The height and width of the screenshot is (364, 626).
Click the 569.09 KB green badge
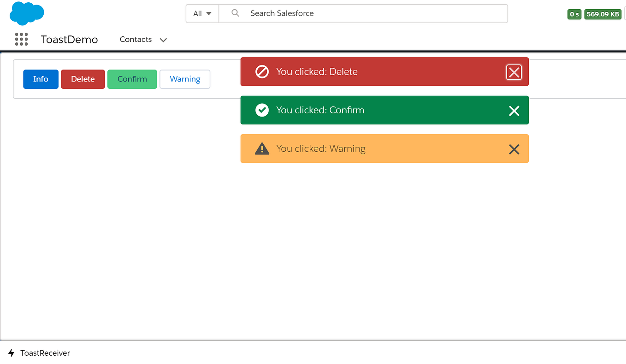(603, 14)
